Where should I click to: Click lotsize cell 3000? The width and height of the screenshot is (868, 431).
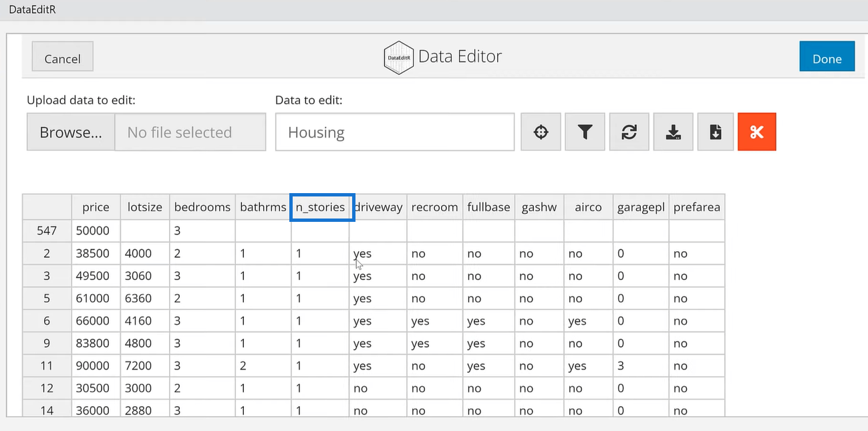144,388
